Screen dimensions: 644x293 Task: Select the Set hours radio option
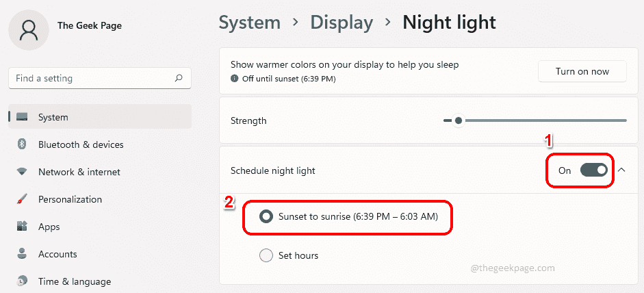tap(266, 255)
